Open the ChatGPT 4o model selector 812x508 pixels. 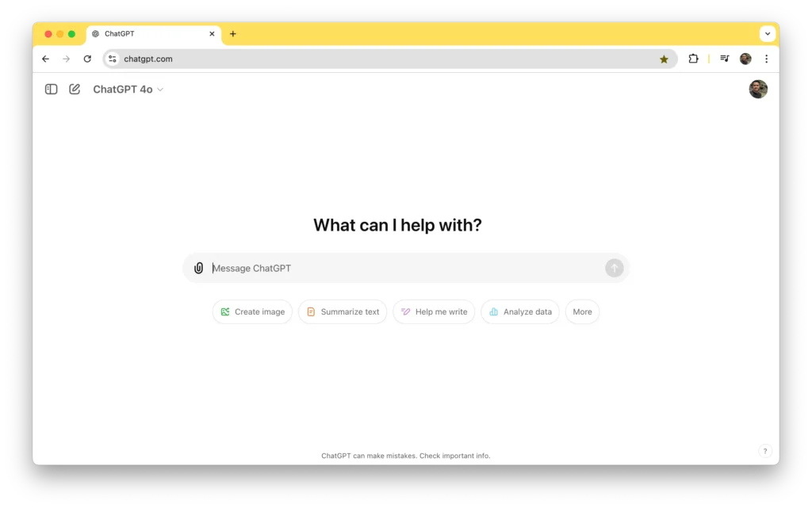pos(128,90)
